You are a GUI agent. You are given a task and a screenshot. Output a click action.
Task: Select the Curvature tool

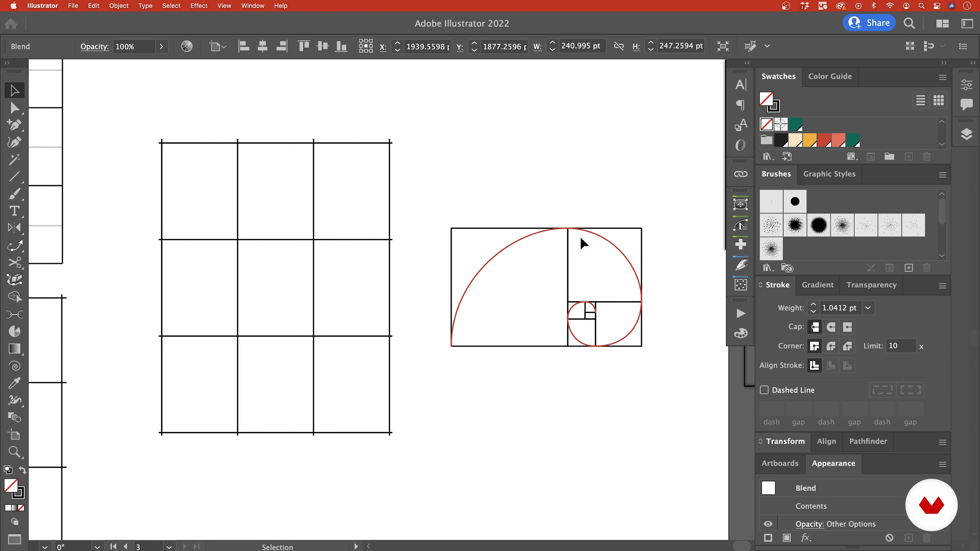coord(15,142)
